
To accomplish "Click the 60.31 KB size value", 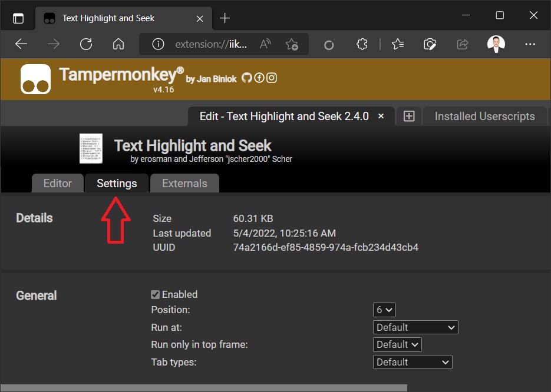I will click(x=253, y=218).
